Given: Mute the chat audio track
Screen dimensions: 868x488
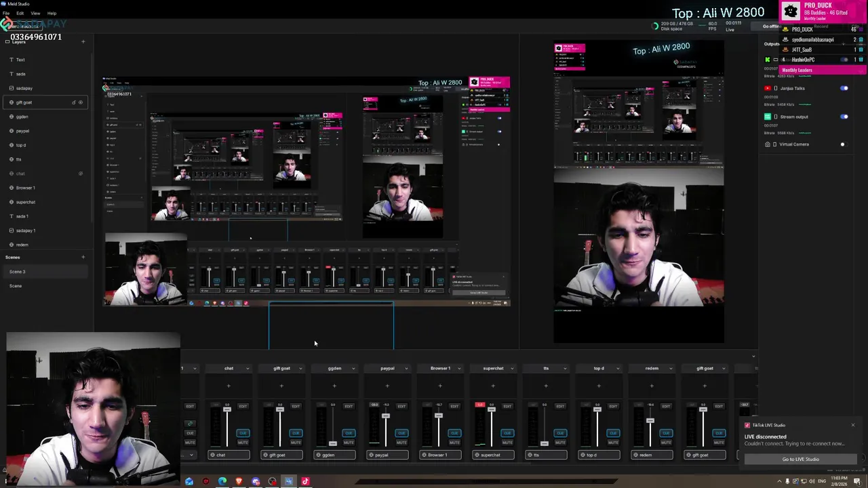Looking at the screenshot, I should tap(243, 443).
